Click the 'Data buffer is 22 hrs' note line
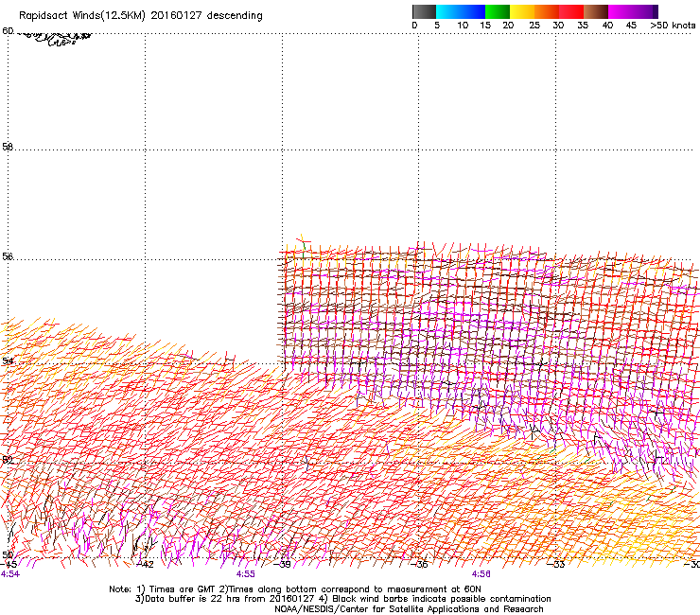 point(342,599)
